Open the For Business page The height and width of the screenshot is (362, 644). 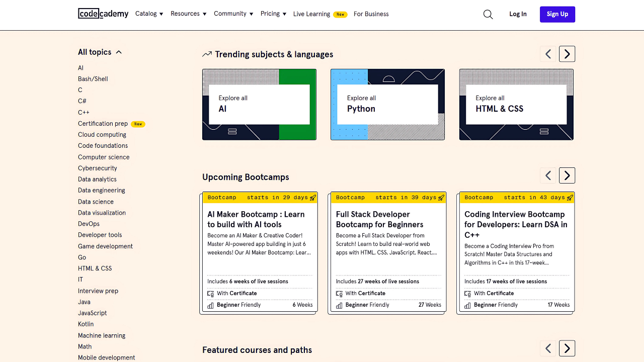371,14
